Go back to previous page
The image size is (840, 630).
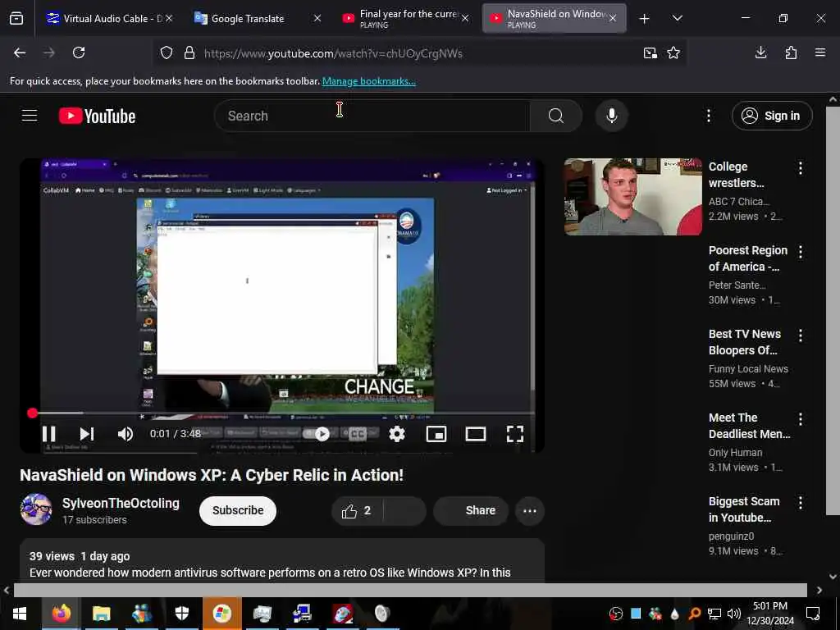coord(20,52)
